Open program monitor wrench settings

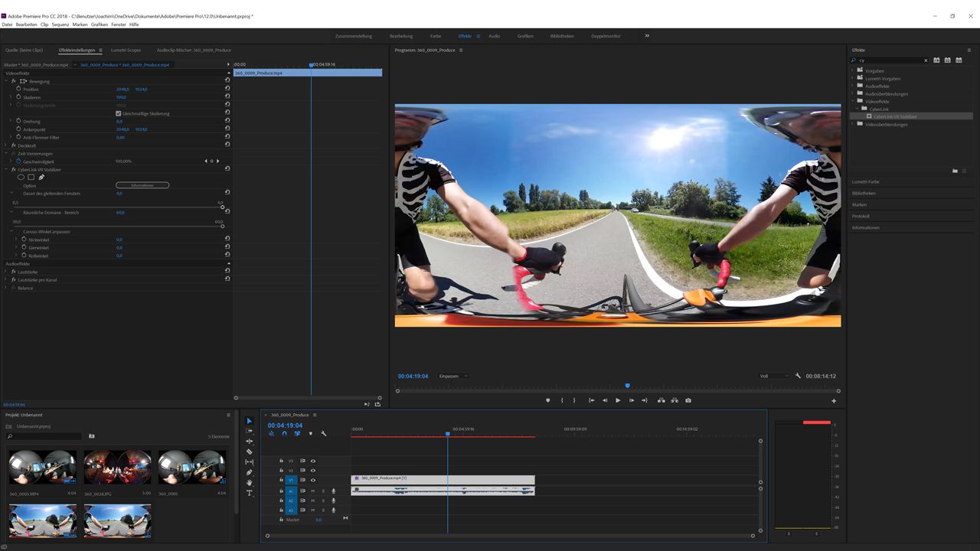pos(798,376)
